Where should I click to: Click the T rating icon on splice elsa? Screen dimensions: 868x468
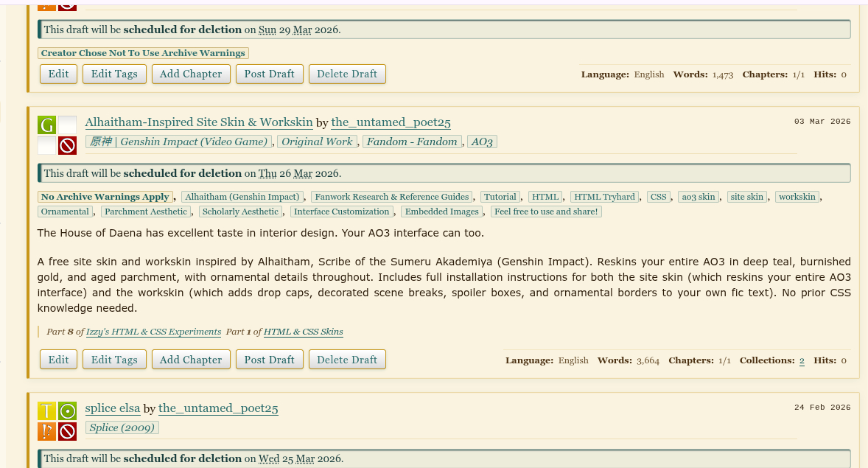pyautogui.click(x=46, y=411)
